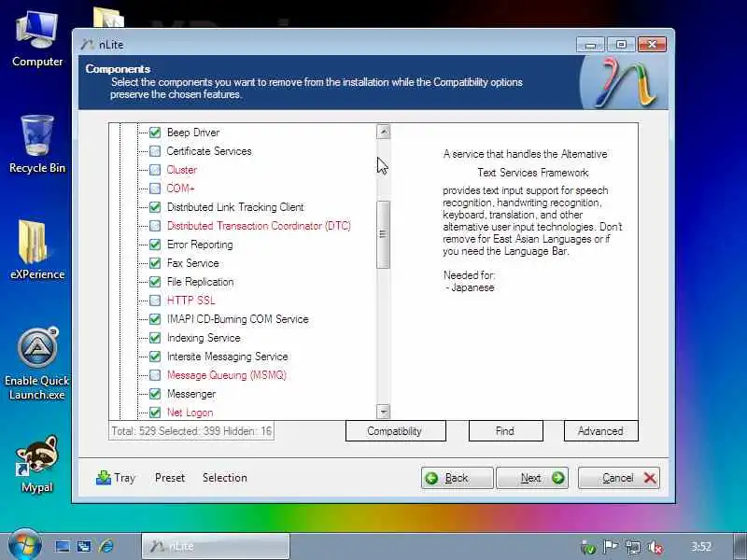Proceed with the Next button
Viewport: 747px width, 560px height.
(532, 478)
